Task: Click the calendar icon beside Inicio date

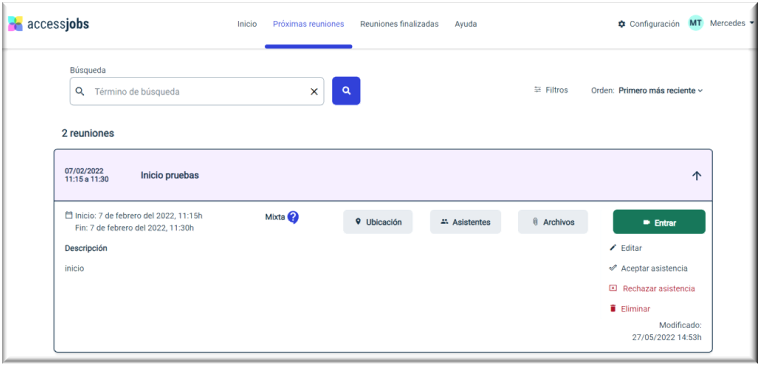Action: coord(69,216)
